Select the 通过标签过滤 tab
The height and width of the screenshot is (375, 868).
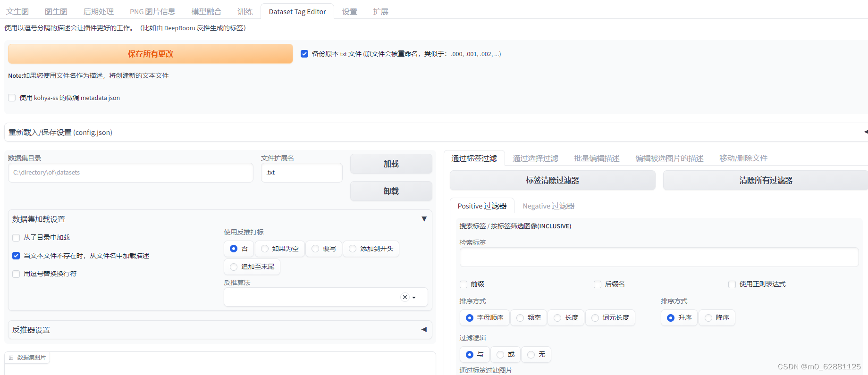pos(474,158)
